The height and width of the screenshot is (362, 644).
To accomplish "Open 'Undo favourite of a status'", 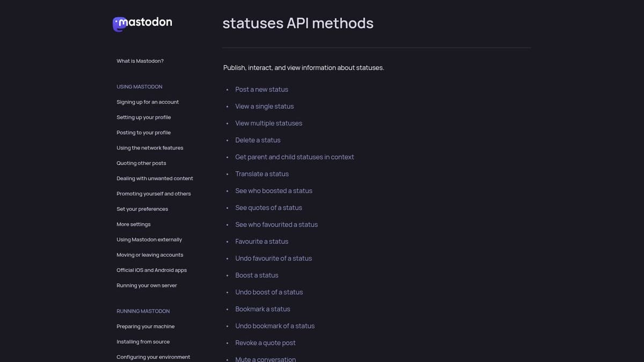I will coord(274,258).
